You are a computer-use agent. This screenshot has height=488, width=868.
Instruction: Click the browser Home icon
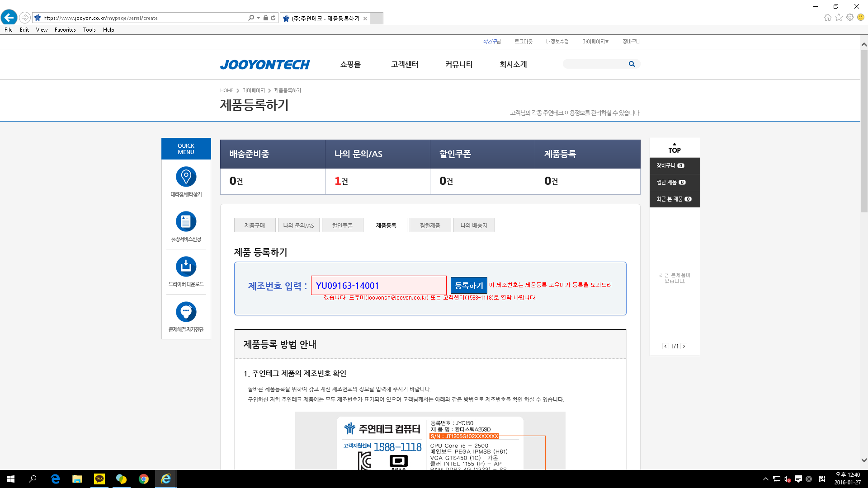828,17
